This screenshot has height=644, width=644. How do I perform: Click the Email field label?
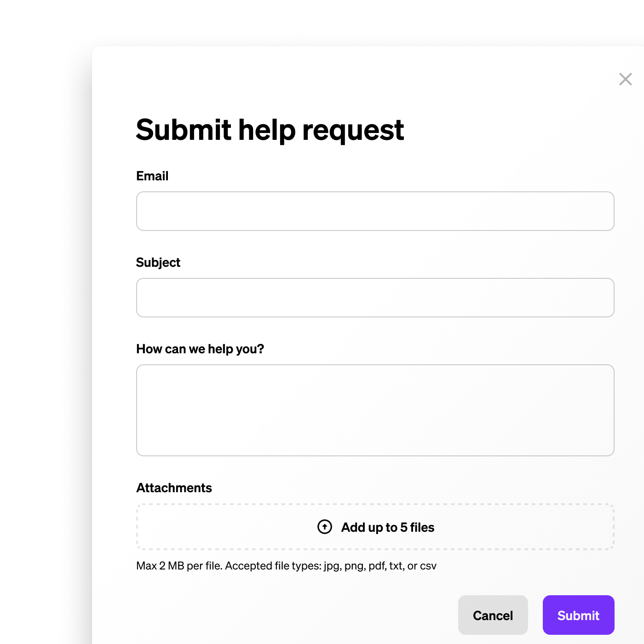coord(152,176)
